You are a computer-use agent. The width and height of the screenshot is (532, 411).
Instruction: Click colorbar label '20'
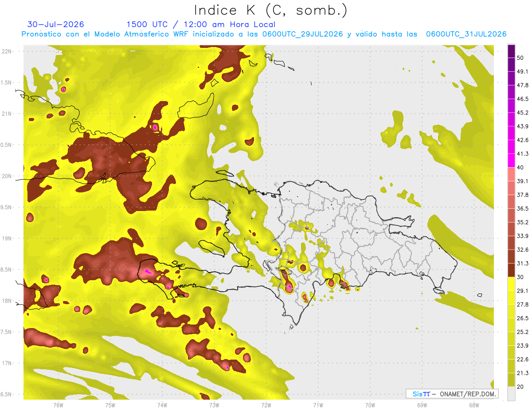(521, 387)
